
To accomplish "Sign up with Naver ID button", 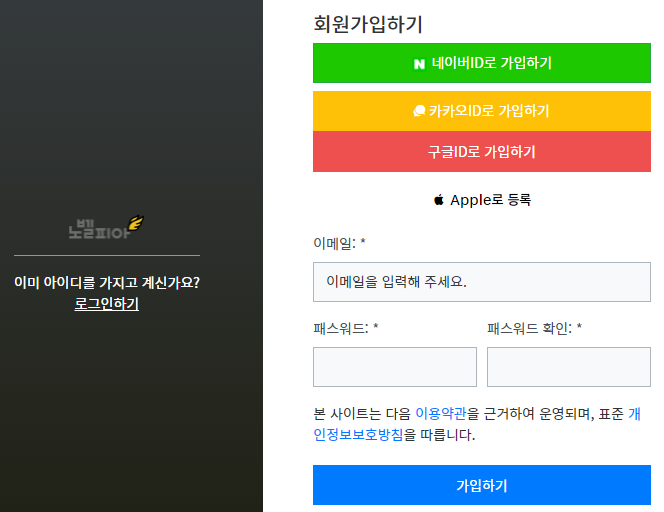I will pyautogui.click(x=481, y=63).
